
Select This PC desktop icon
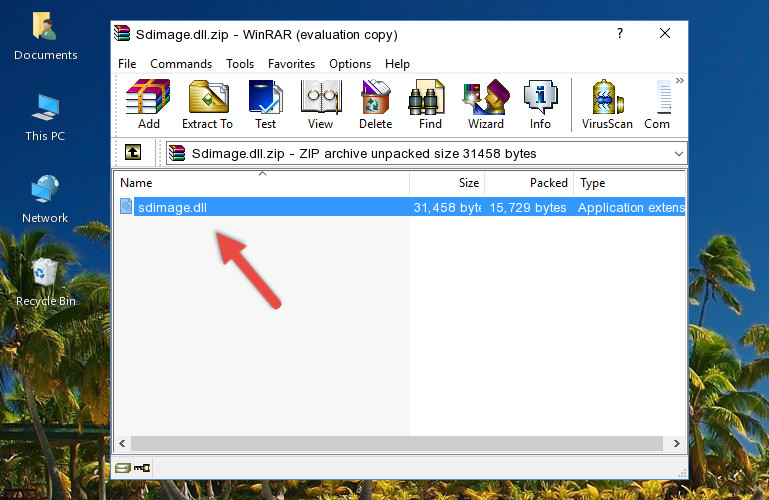pyautogui.click(x=45, y=118)
